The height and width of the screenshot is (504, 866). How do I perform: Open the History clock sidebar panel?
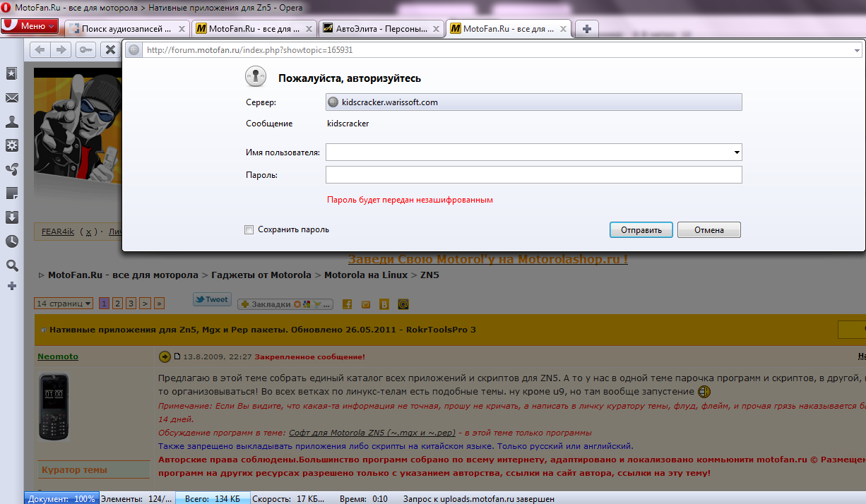pyautogui.click(x=12, y=241)
